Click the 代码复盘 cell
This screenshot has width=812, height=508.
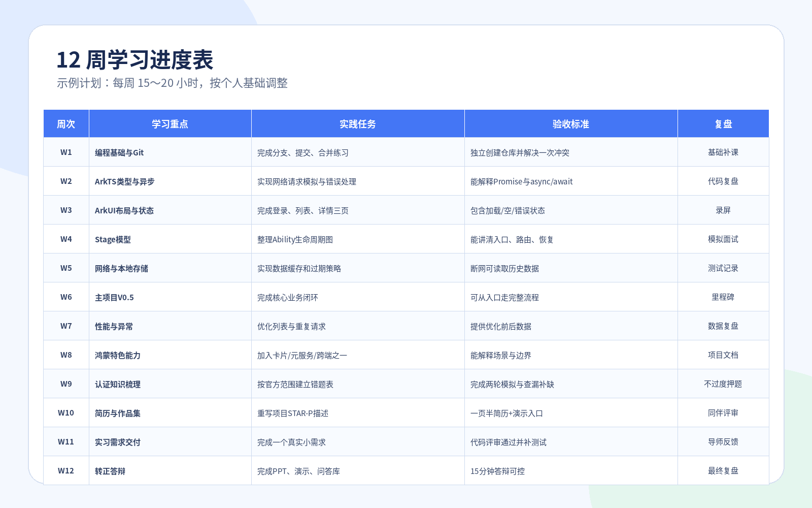723,181
